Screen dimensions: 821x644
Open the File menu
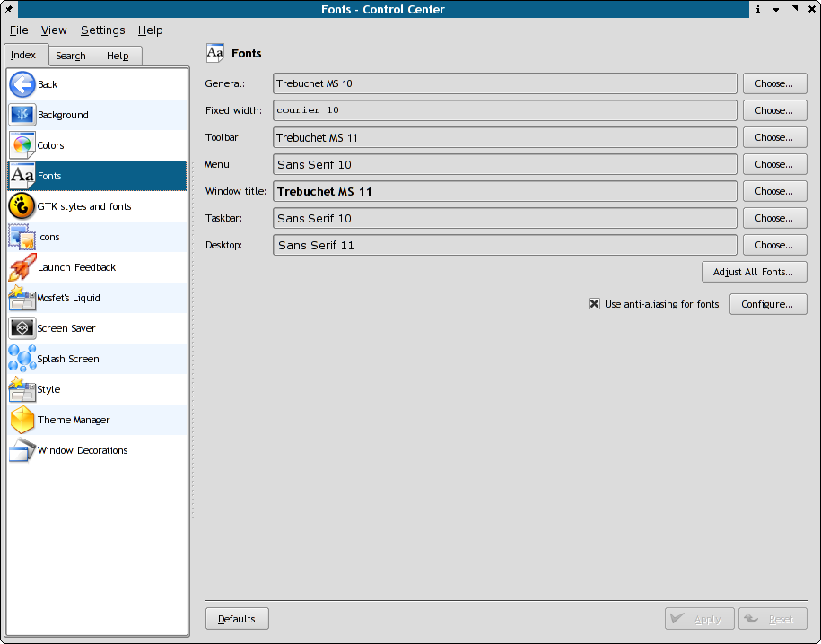pyautogui.click(x=19, y=30)
